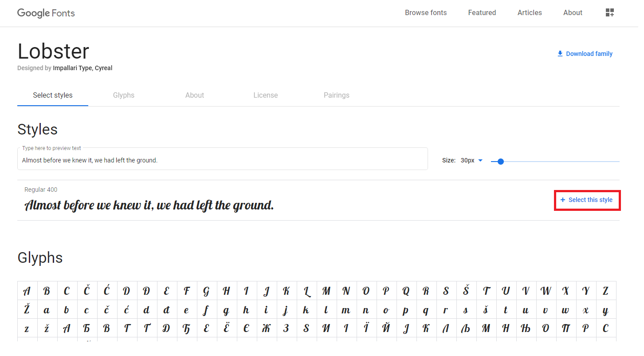Click inside the preview text input field
644x356 pixels.
pos(223,159)
